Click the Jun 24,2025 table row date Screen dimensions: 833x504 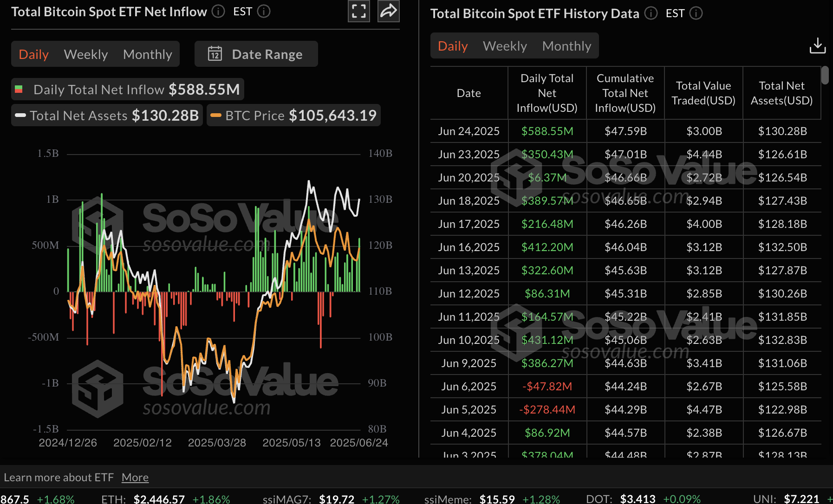tap(469, 131)
